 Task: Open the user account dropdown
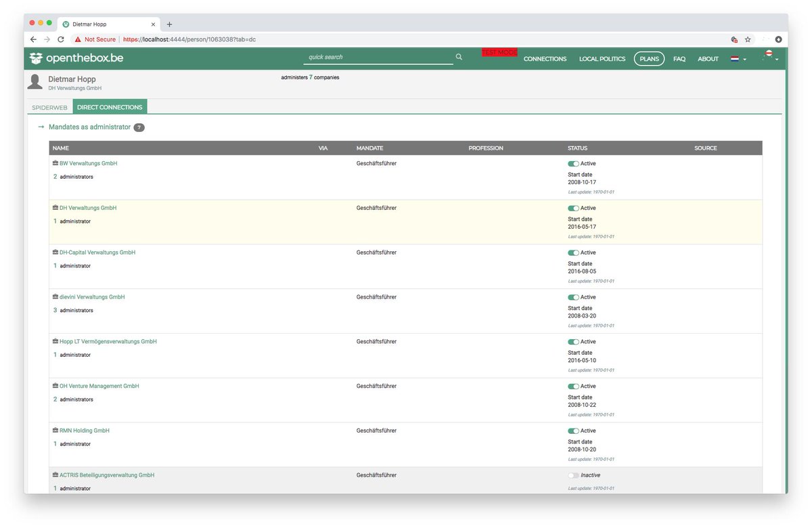point(770,58)
